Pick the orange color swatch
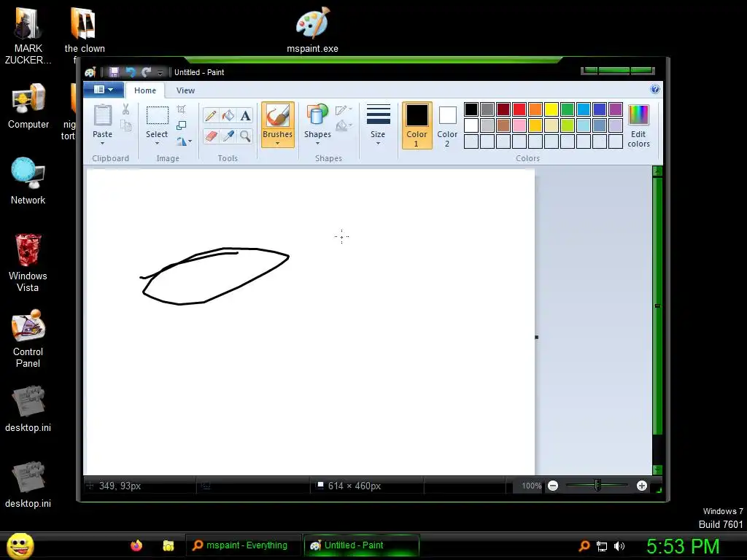Viewport: 747px width, 560px height. coord(535,109)
